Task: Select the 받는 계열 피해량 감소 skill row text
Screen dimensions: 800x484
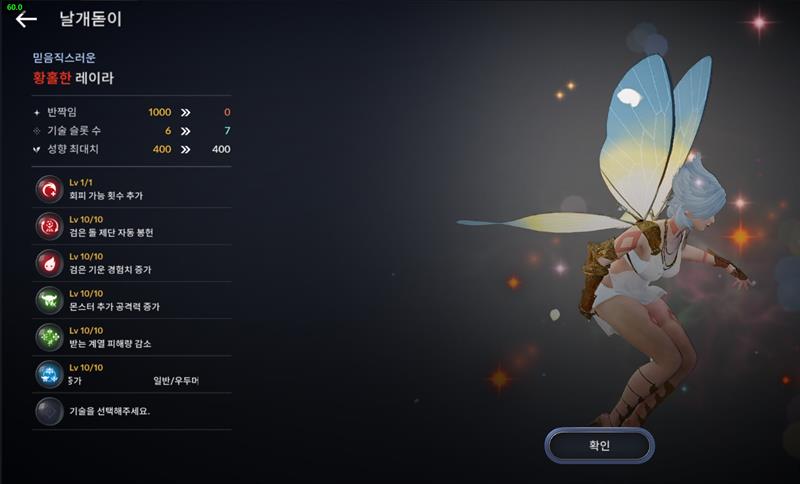Action: click(110, 344)
